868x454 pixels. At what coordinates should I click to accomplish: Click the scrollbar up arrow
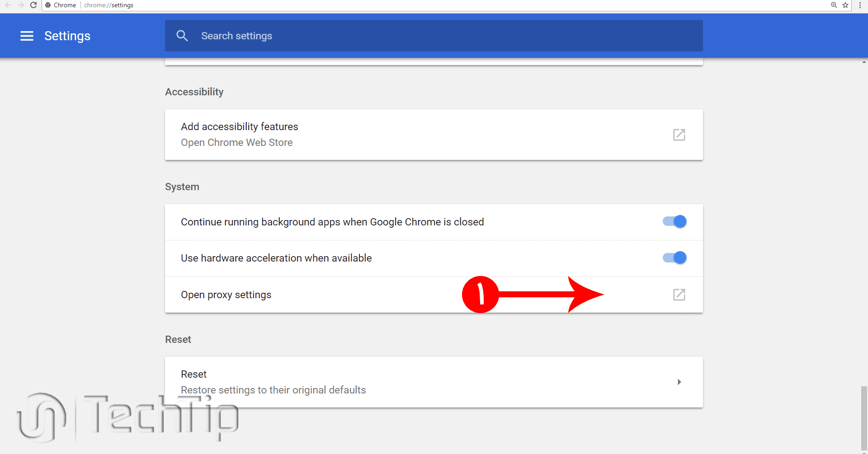point(864,62)
